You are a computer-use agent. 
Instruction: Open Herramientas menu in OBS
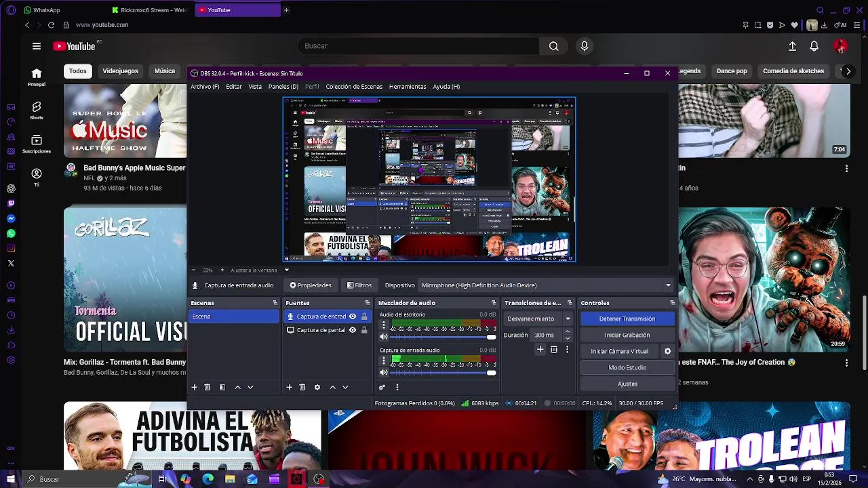[408, 87]
